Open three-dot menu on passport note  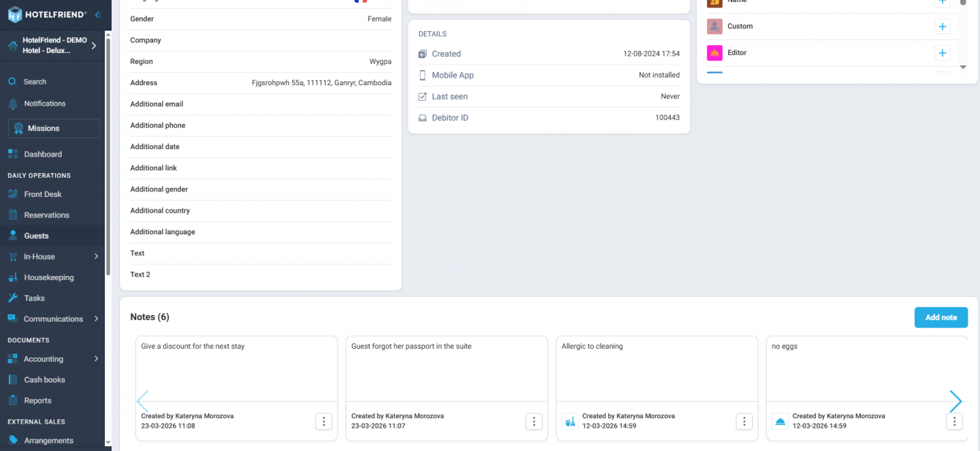click(534, 421)
